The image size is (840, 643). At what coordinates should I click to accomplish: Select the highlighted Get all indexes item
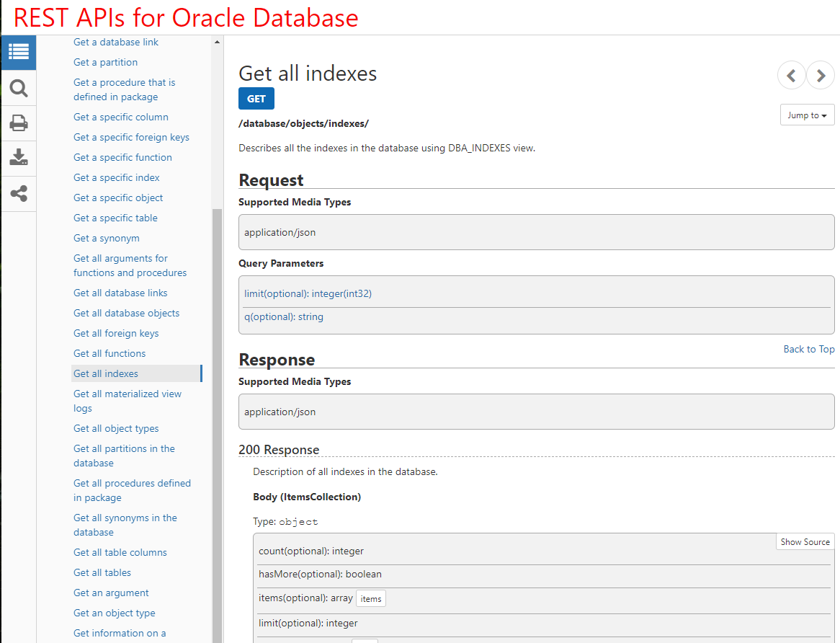pos(137,373)
